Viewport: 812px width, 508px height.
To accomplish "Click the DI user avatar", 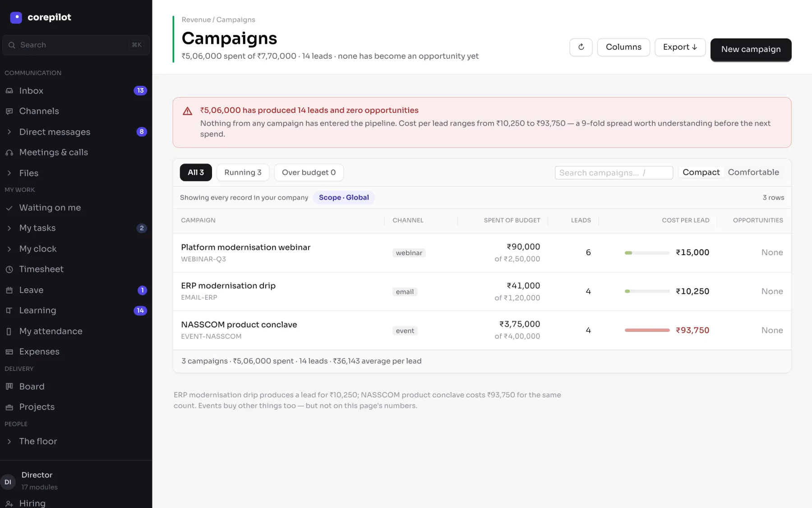I will [8, 482].
